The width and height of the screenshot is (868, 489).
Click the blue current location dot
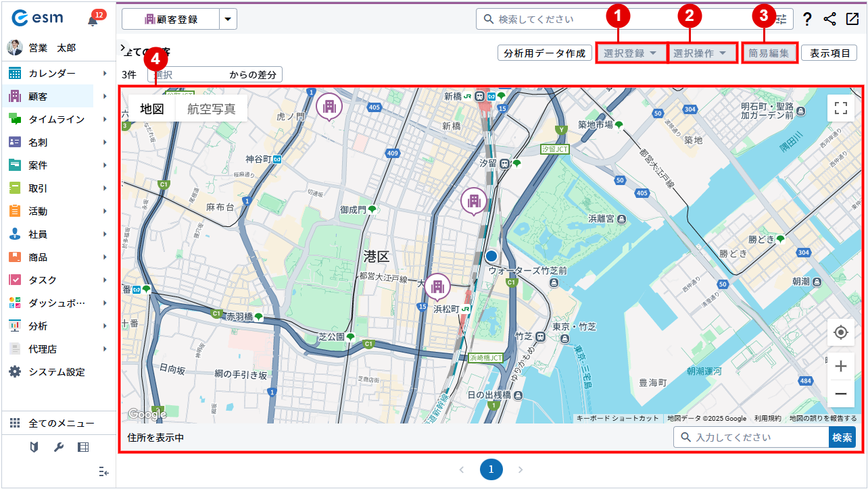click(491, 256)
